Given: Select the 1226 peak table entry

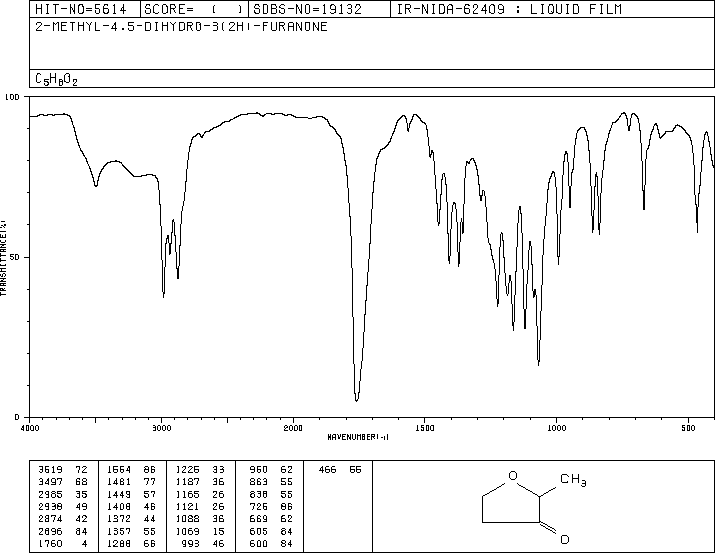Looking at the screenshot, I should (200, 470).
